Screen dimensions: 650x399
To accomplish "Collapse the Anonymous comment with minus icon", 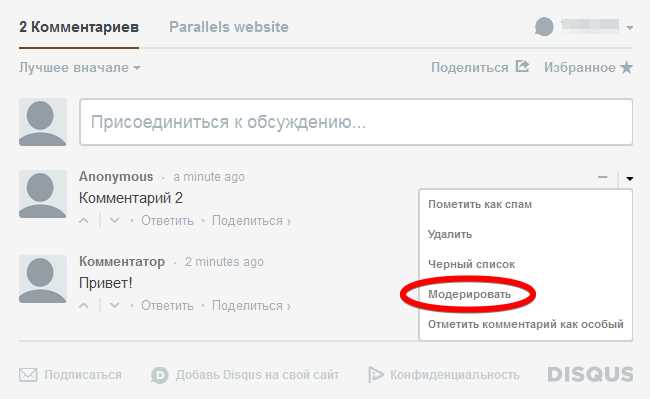I will pos(603,177).
